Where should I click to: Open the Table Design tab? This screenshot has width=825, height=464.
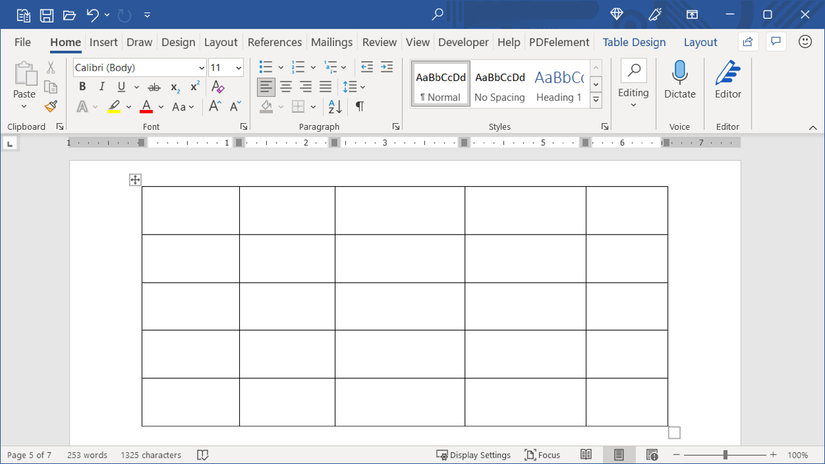click(x=634, y=42)
